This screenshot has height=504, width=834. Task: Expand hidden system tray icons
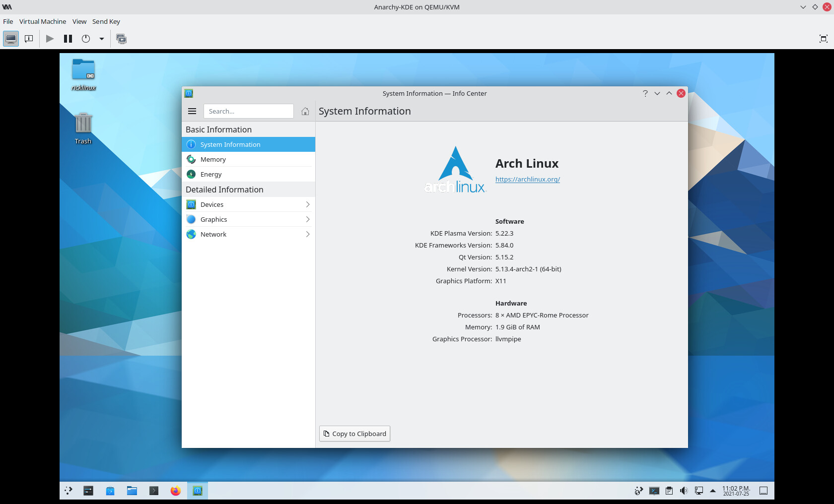point(713,491)
